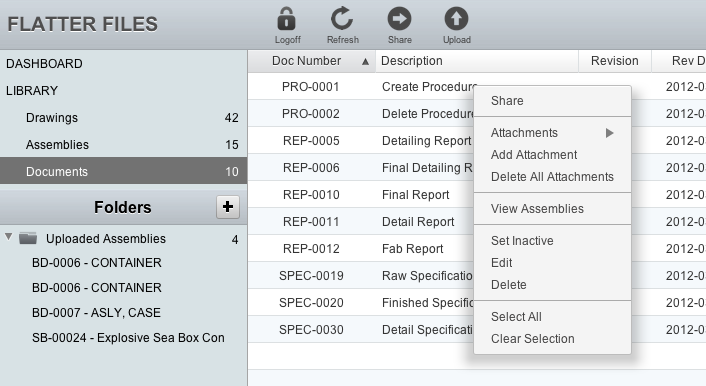Viewport: 706px width, 386px height.
Task: Expand the Attachments submenu arrow
Action: 609,133
